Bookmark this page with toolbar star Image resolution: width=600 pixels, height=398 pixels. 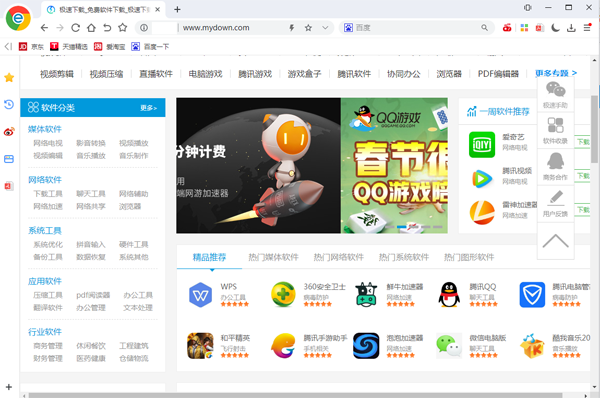(122, 28)
